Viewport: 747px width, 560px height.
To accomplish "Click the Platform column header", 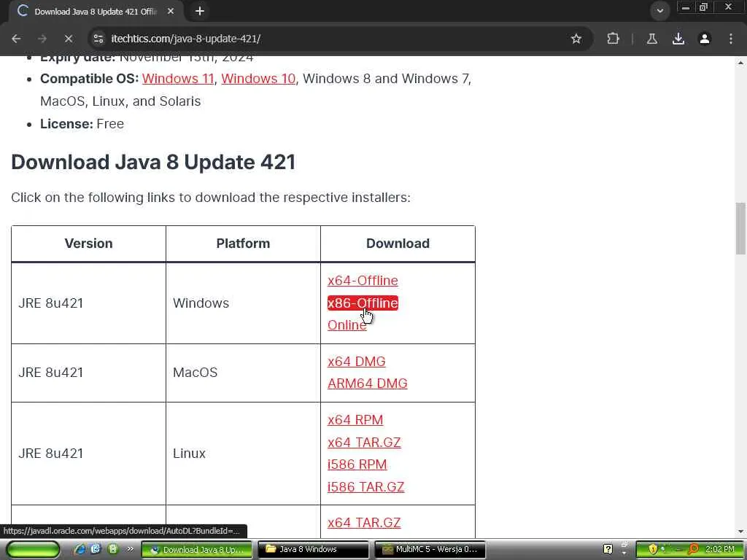I will click(x=243, y=244).
